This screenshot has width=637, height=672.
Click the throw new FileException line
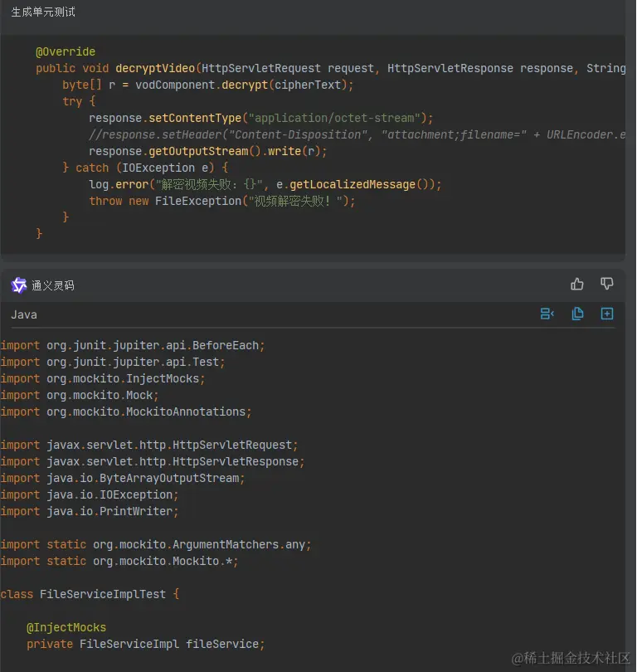[222, 201]
